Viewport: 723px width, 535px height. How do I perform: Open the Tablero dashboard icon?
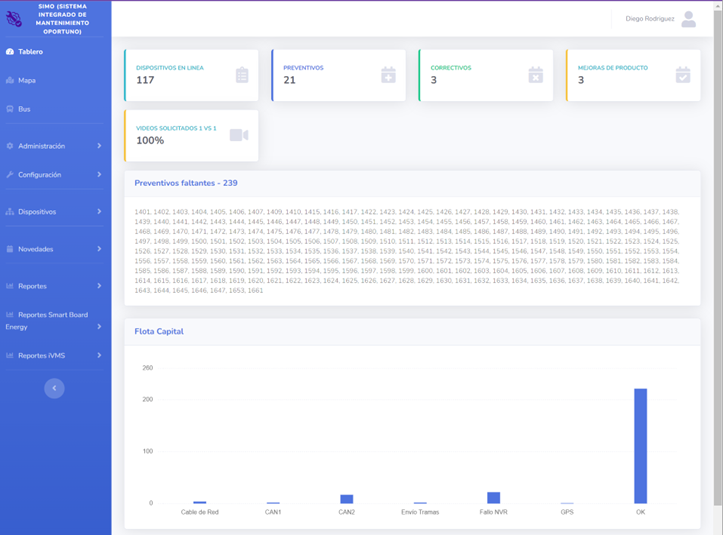[x=10, y=52]
